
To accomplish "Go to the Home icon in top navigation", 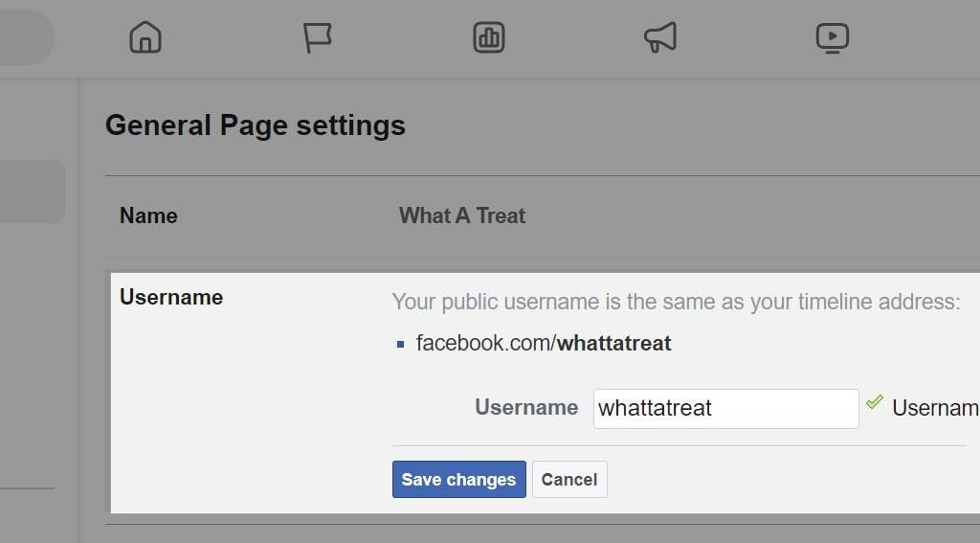I will 145,38.
